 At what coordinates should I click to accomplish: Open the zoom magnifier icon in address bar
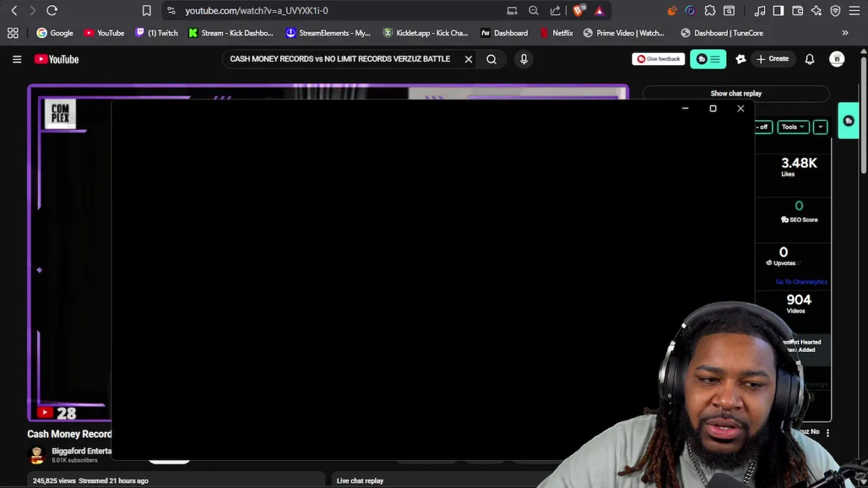click(x=534, y=10)
